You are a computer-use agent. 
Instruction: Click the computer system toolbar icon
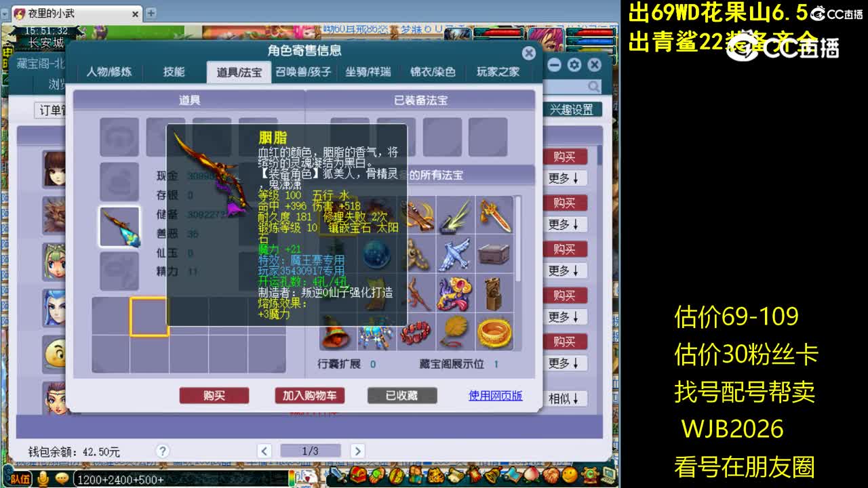608,474
